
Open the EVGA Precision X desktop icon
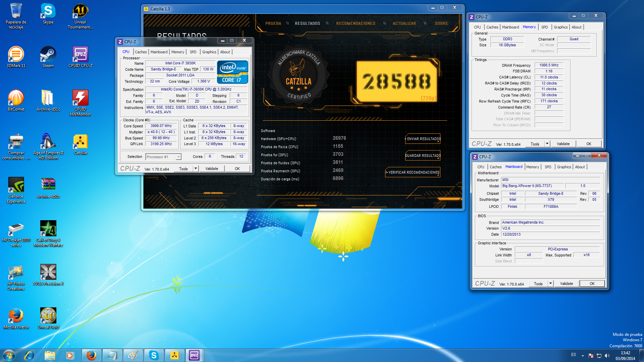[x=48, y=275]
